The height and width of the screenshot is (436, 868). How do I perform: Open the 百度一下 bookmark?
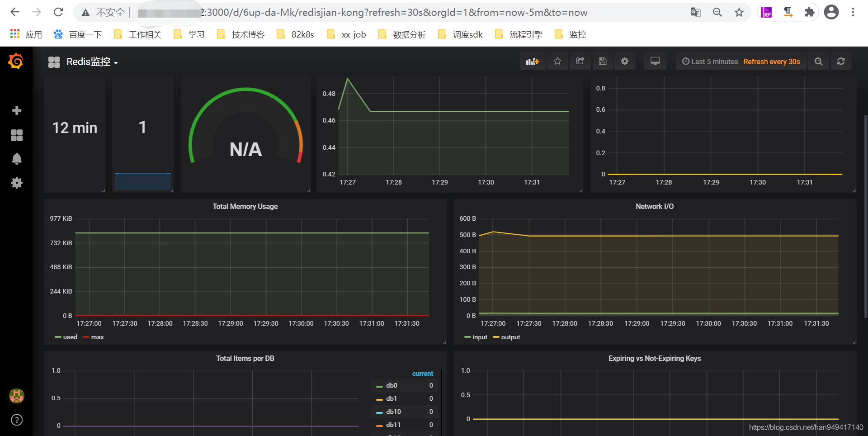78,34
